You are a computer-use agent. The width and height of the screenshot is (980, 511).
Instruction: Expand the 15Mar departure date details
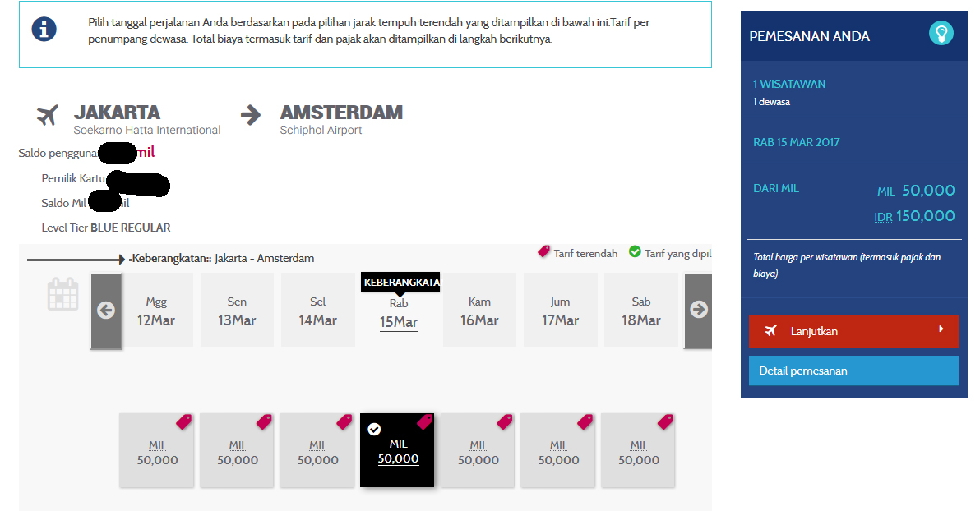pyautogui.click(x=398, y=322)
